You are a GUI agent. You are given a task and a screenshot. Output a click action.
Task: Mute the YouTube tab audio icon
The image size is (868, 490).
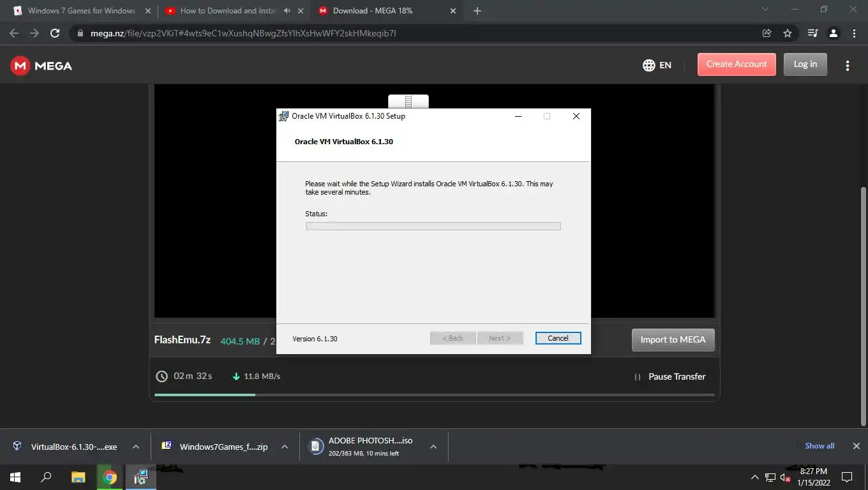[287, 11]
